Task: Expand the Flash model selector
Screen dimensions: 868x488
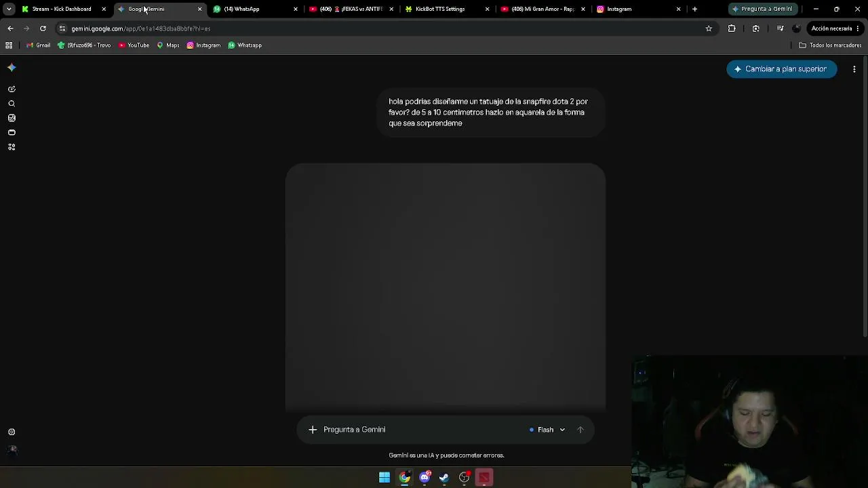Action: (547, 430)
